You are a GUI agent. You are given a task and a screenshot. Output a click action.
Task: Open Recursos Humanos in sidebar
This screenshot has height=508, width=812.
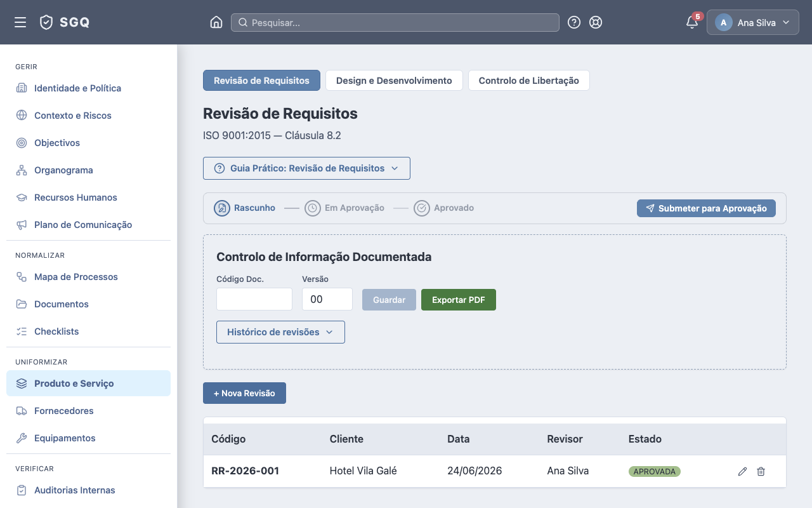point(88,197)
